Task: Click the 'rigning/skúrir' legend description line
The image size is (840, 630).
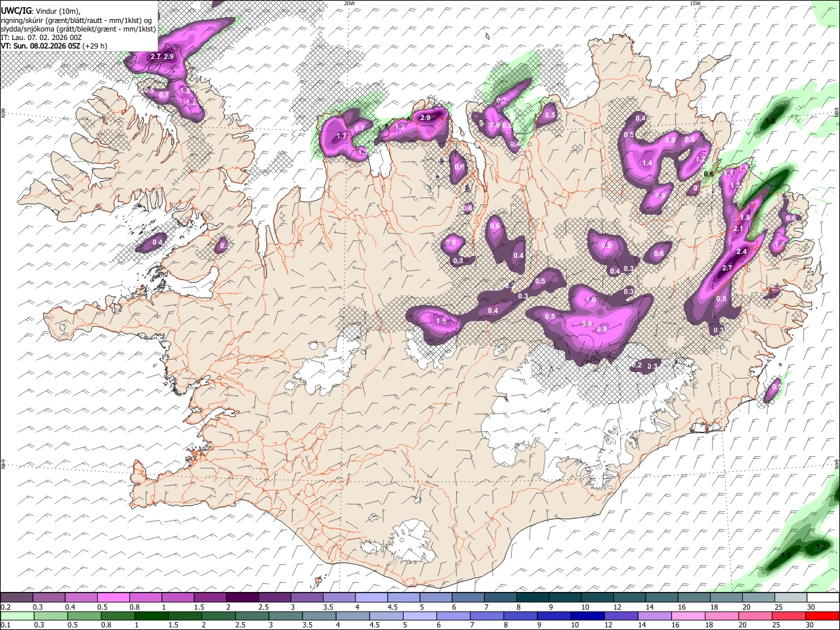Action: pyautogui.click(x=76, y=20)
